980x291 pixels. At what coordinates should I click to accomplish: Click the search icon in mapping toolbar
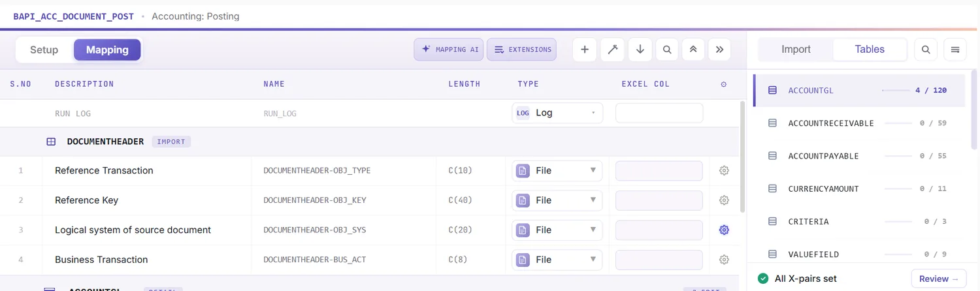pyautogui.click(x=666, y=50)
